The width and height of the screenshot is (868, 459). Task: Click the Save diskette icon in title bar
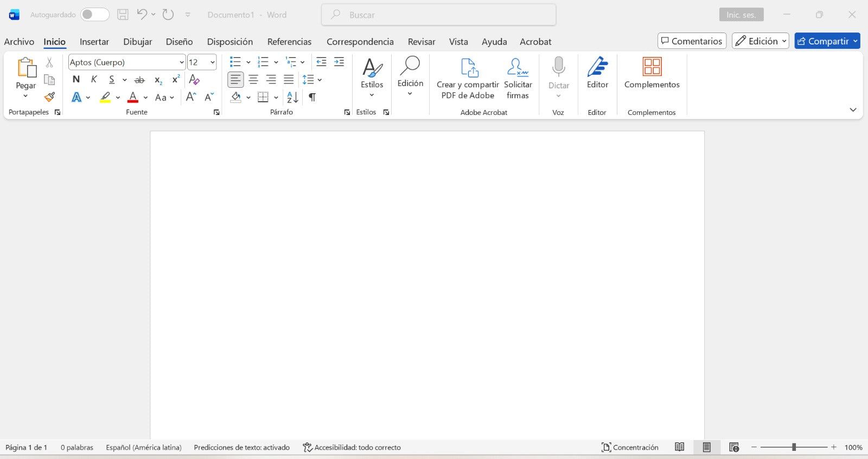coord(123,15)
